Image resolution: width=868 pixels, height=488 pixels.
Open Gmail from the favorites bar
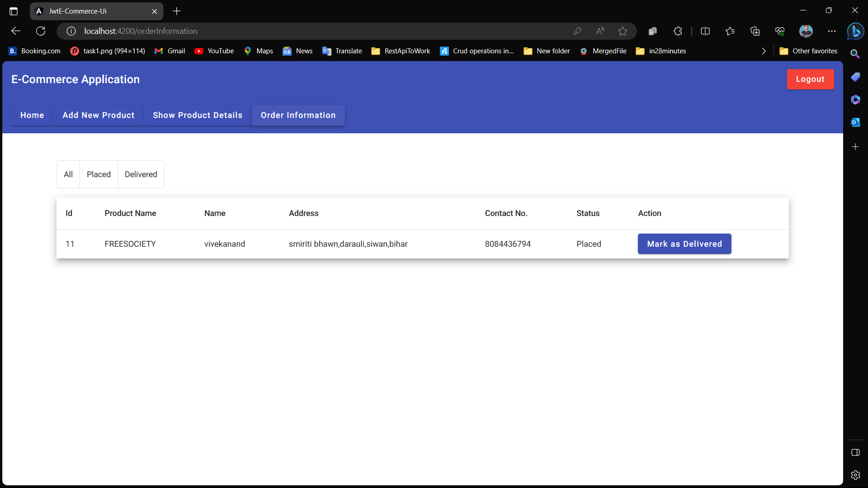point(170,51)
